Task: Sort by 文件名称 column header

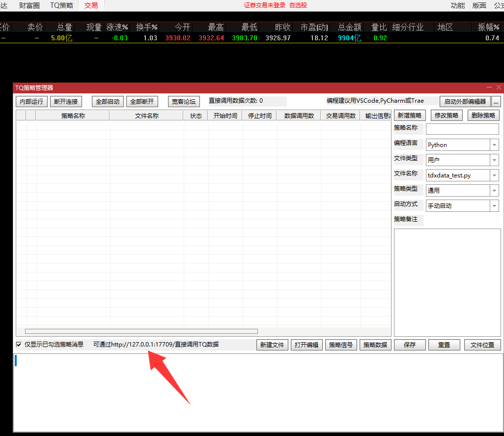Action: [x=146, y=116]
